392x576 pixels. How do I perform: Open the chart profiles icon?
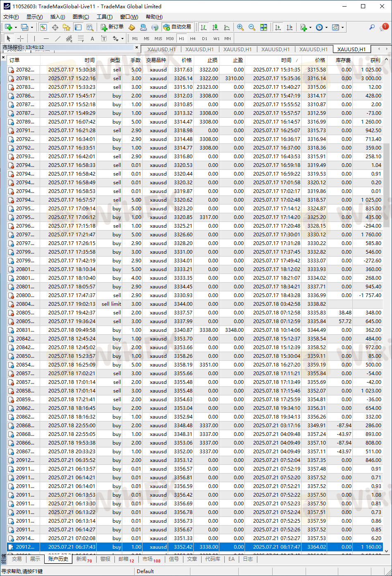click(25, 27)
